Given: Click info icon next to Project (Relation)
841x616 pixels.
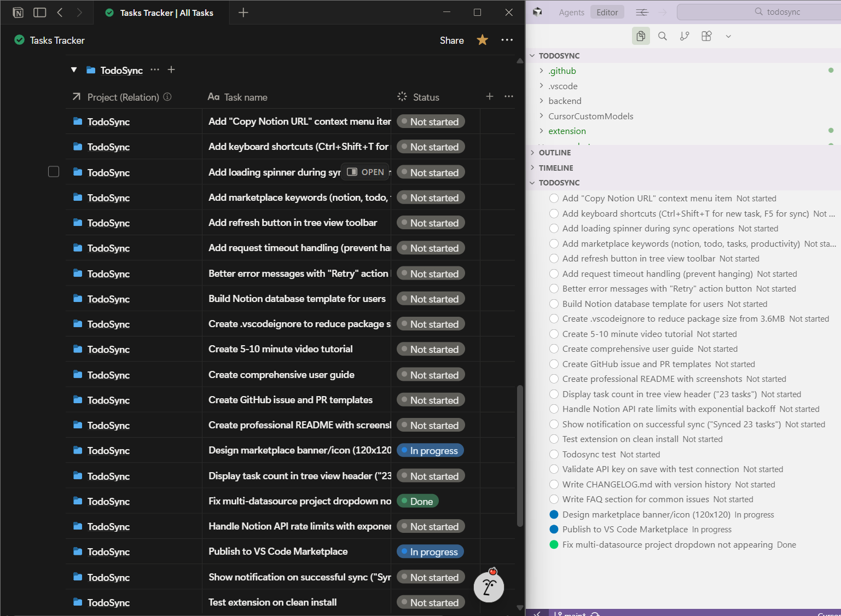Looking at the screenshot, I should point(167,97).
